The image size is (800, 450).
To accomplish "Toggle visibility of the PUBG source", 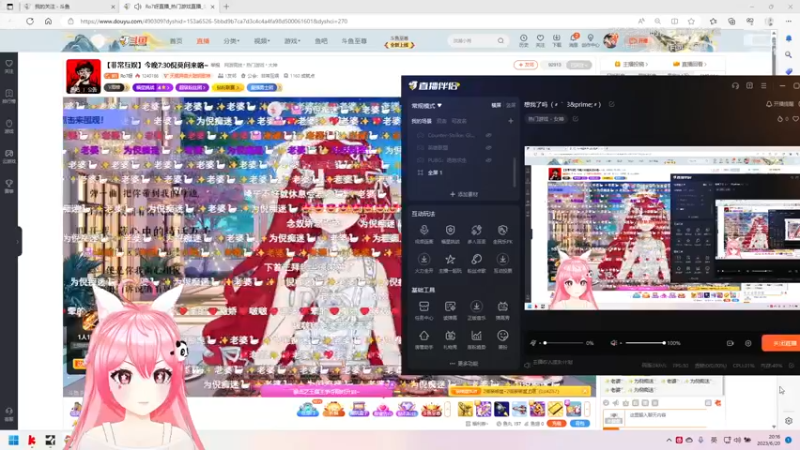I will click(488, 160).
